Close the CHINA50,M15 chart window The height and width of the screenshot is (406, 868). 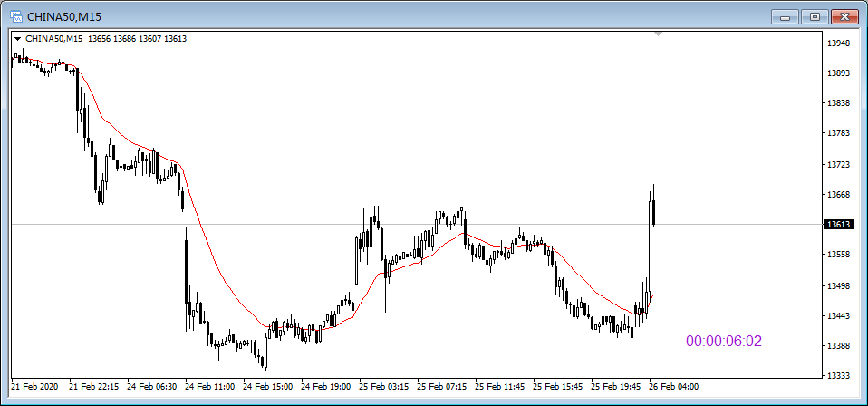(x=844, y=16)
